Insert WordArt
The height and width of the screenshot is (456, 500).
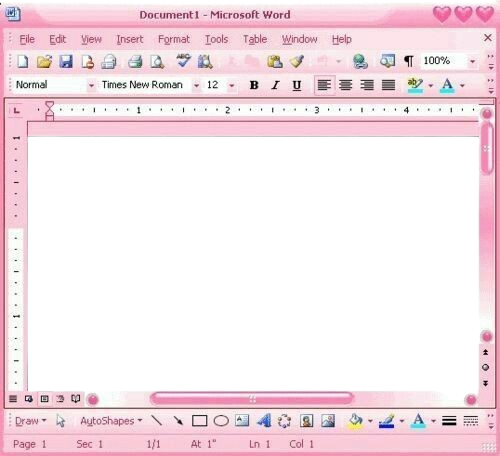(264, 421)
